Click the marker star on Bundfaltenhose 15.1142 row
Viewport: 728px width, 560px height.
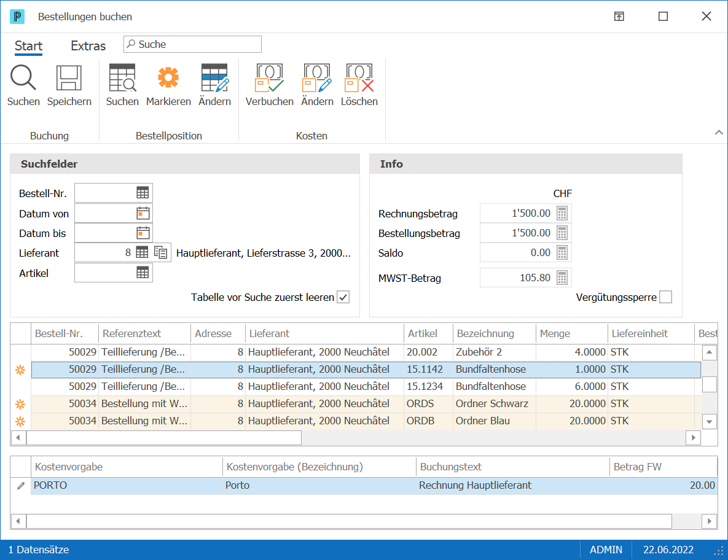pyautogui.click(x=20, y=370)
